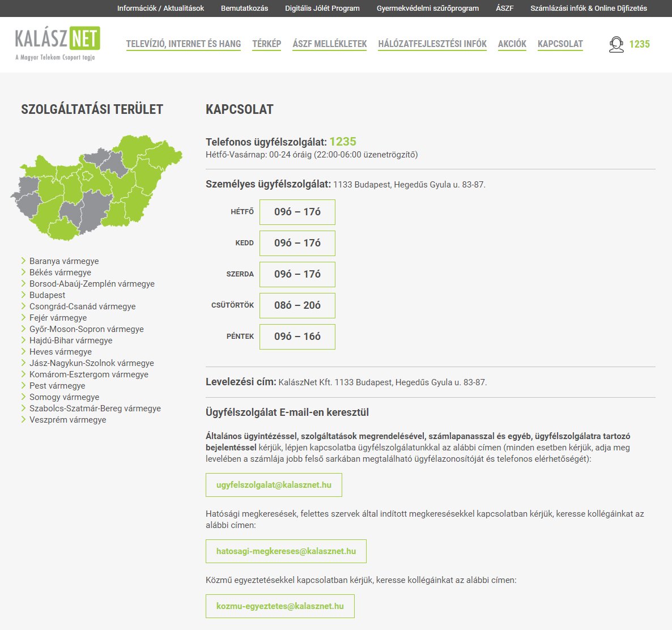Select Borsod-Abaúj-Zemplén vármegye

click(92, 284)
